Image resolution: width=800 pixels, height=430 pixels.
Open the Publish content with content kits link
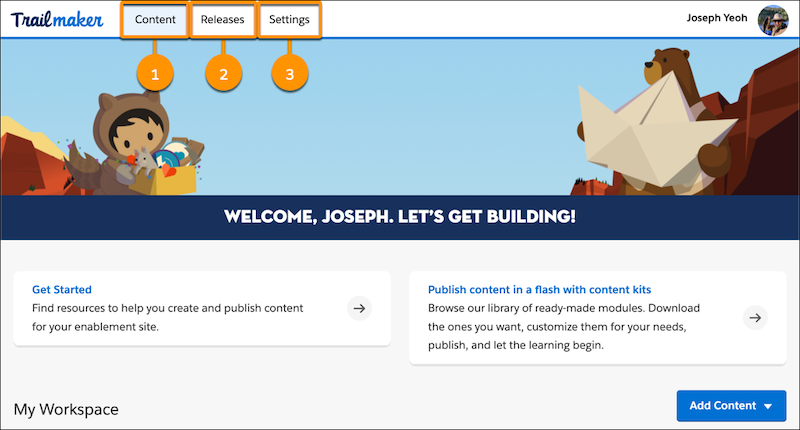[539, 290]
